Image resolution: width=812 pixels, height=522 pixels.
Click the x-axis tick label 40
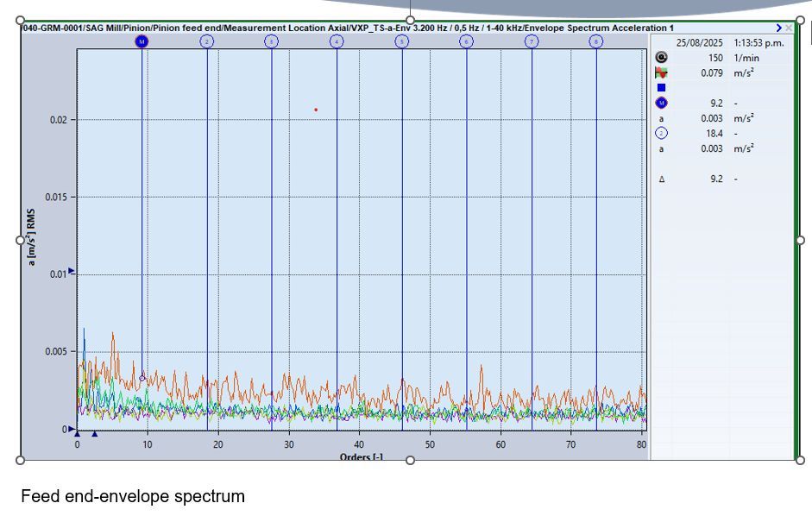click(x=359, y=444)
